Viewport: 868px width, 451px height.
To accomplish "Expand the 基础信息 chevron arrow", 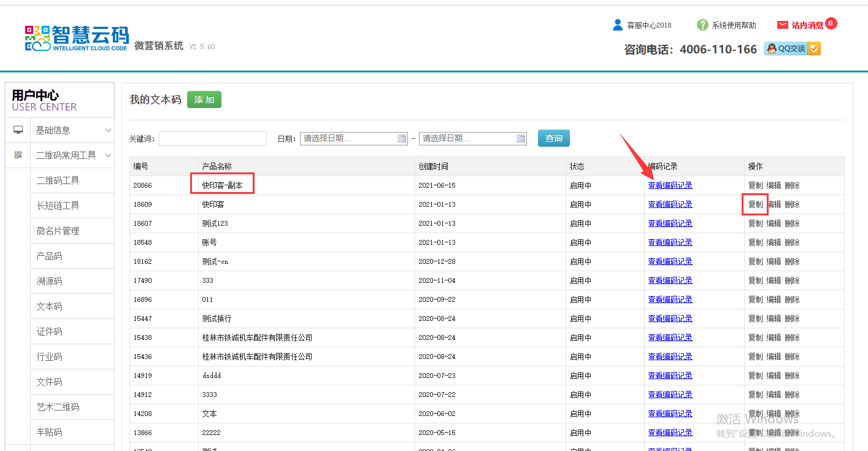I will coord(108,130).
